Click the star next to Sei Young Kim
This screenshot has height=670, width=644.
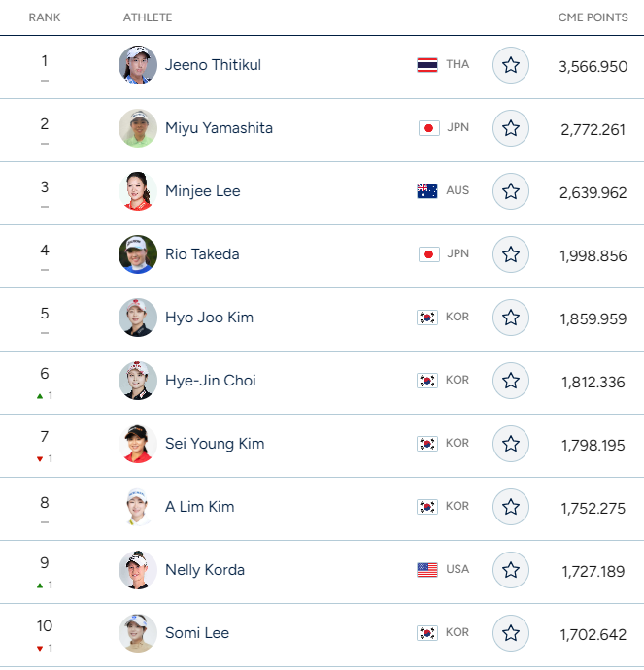511,445
